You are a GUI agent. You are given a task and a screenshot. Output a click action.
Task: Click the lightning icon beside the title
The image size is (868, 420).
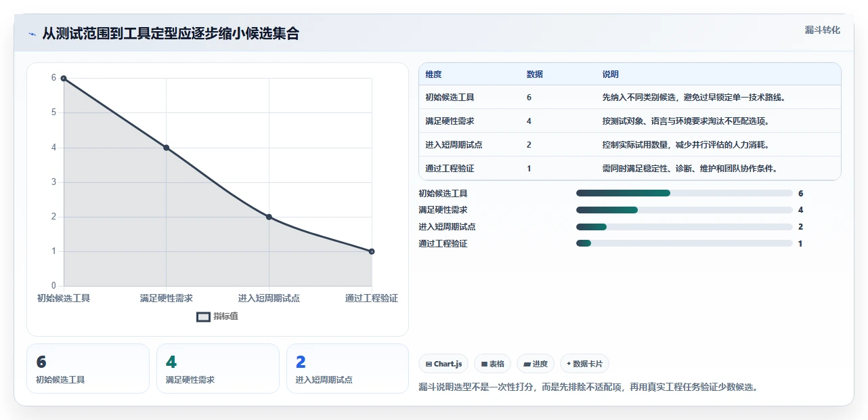click(32, 34)
